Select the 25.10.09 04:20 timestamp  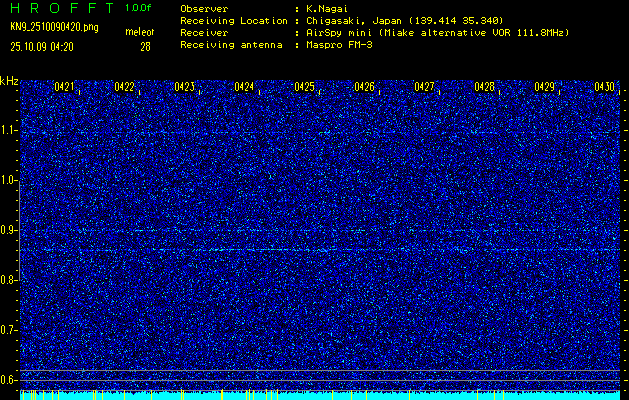tap(45, 46)
